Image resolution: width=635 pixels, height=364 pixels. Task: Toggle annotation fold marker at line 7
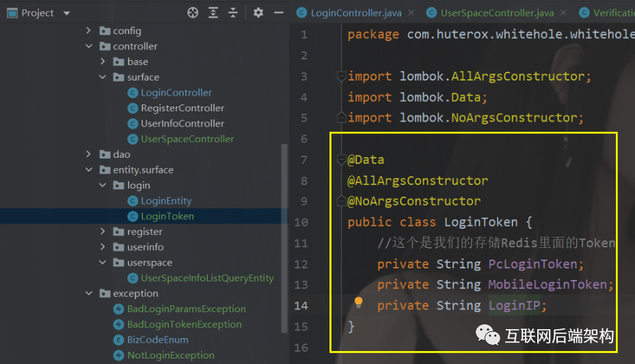[x=341, y=159]
